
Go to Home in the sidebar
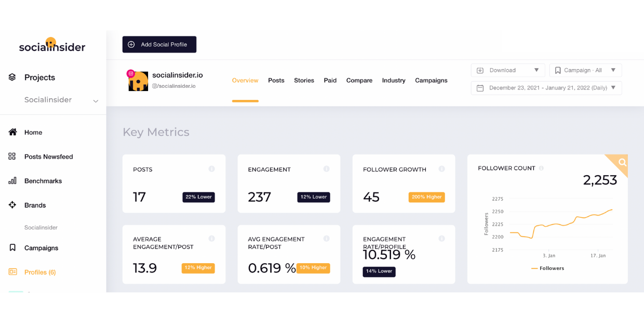[33, 133]
